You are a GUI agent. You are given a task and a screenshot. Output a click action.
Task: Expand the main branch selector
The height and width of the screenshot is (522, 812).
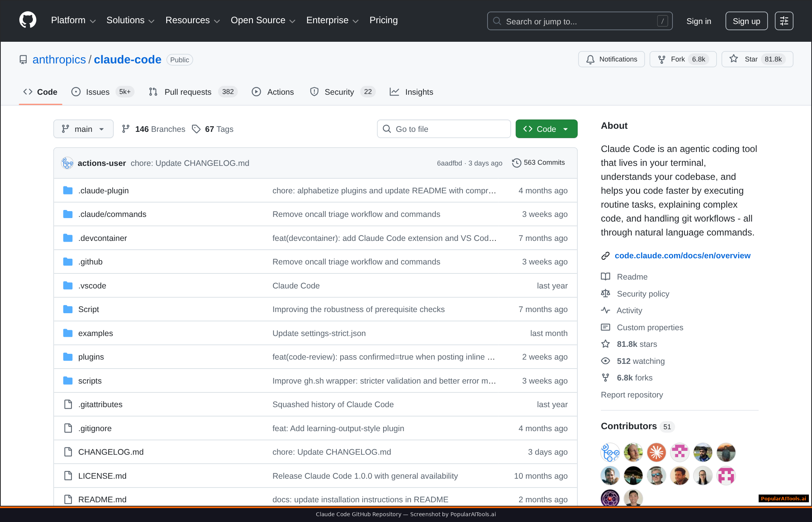(83, 129)
